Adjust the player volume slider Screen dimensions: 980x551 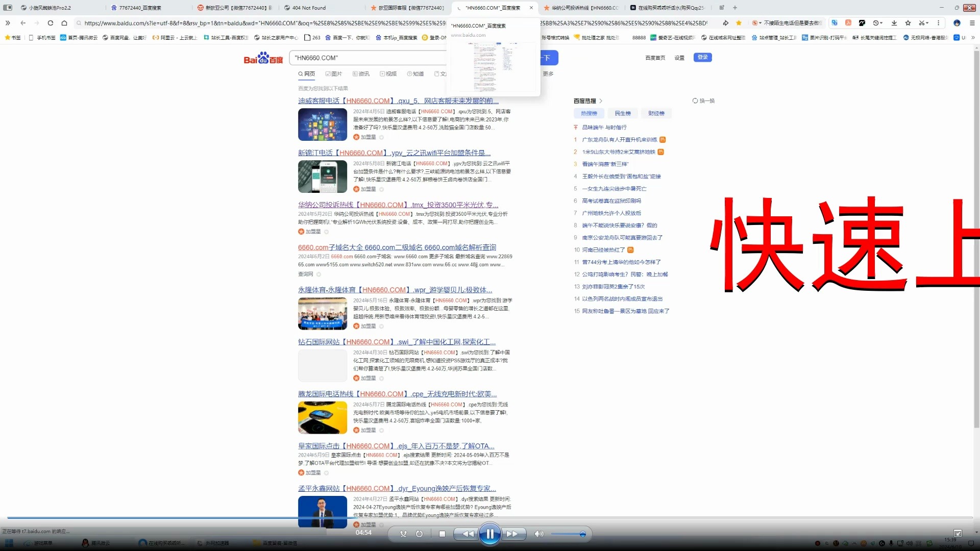pos(568,534)
